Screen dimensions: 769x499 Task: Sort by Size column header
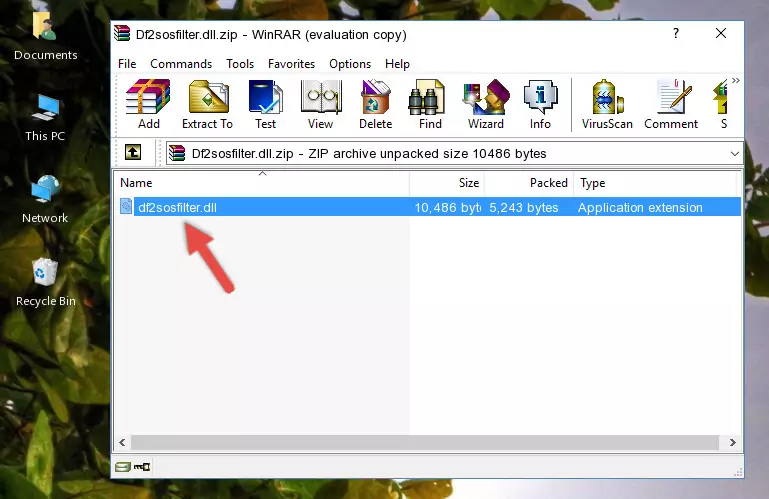pos(447,183)
